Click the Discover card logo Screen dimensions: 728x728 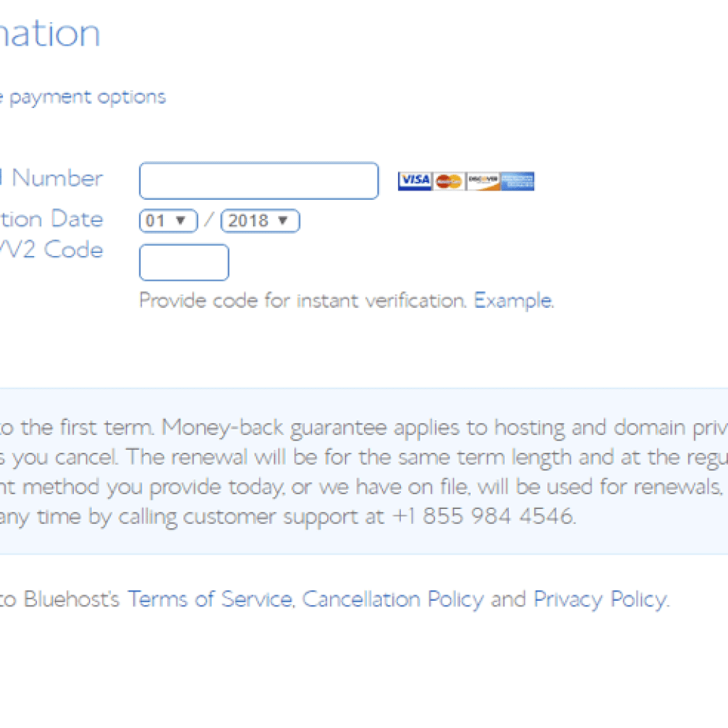tap(483, 181)
